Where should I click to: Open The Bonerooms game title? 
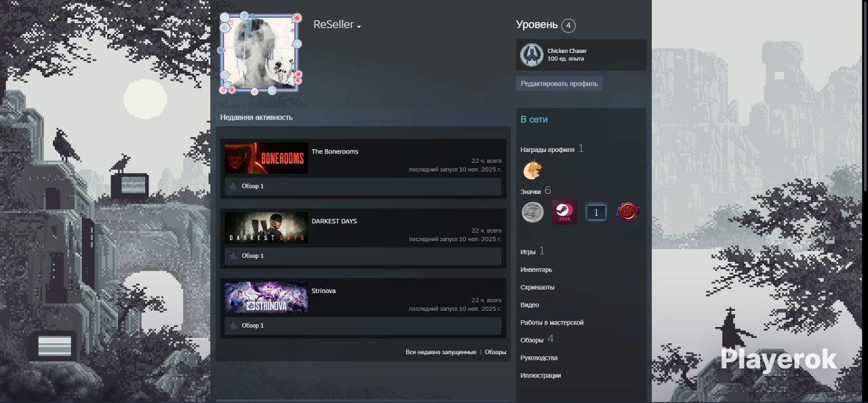(x=335, y=151)
